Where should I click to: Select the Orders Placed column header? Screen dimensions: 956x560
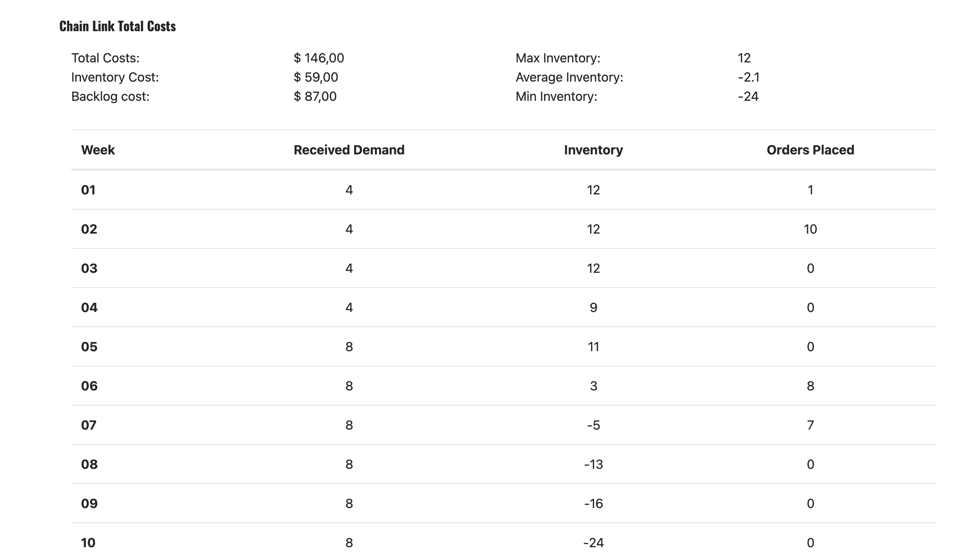tap(810, 150)
